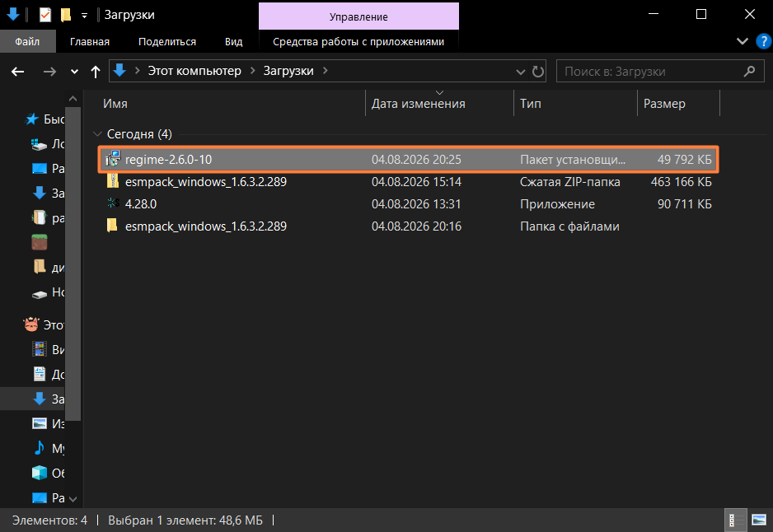This screenshot has width=773, height=532.
Task: Click the Этот компьютер icon in sidebar
Action: [x=31, y=324]
